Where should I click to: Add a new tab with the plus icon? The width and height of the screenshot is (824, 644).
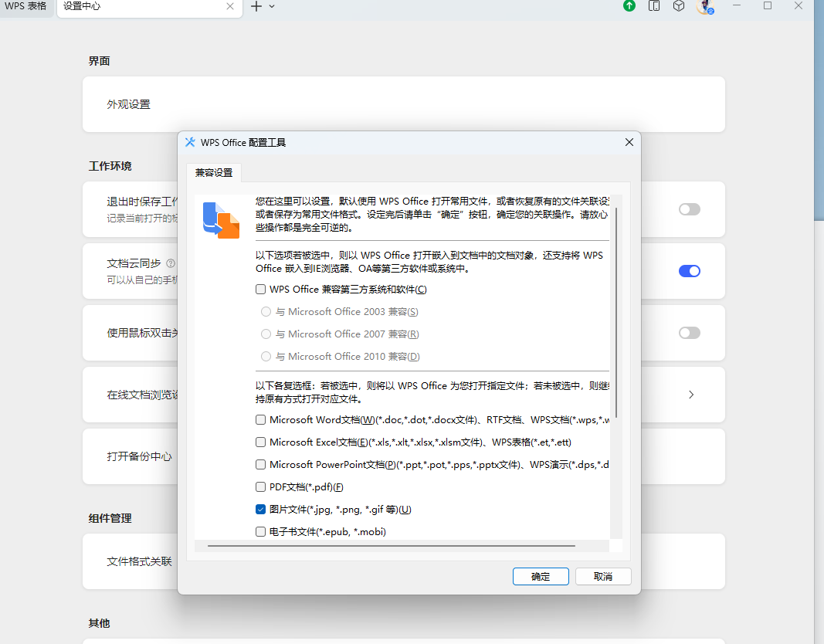256,6
